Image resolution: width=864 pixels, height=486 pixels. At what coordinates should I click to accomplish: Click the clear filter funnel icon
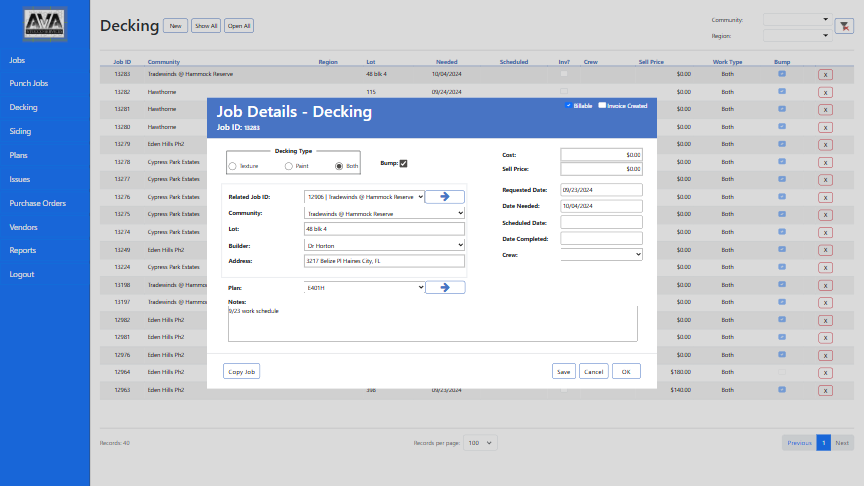tap(843, 26)
